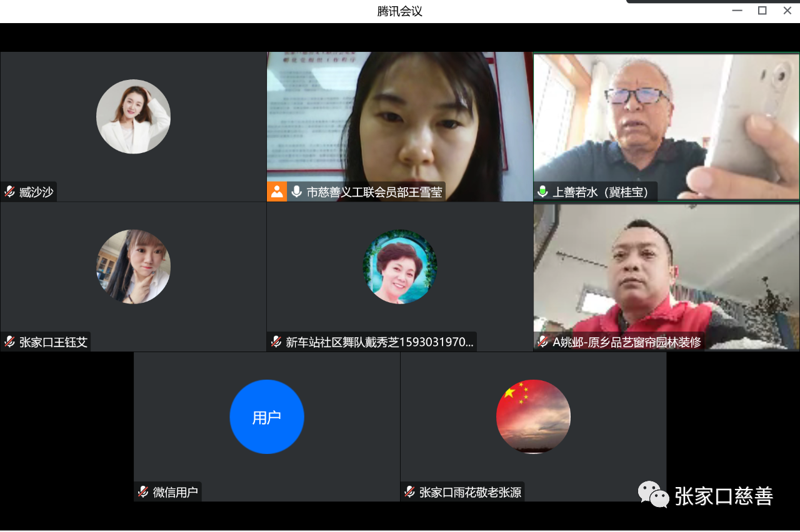
Task: Click the orange host icon for 王雪莹
Action: pyautogui.click(x=277, y=192)
